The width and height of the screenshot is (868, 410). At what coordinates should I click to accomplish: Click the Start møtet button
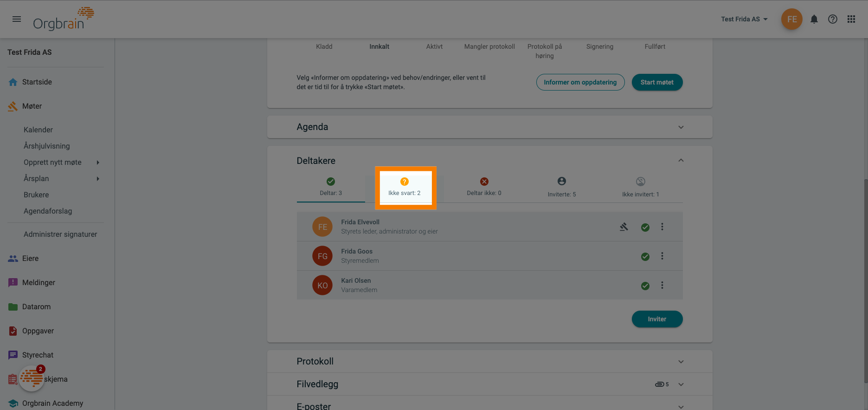tap(657, 82)
